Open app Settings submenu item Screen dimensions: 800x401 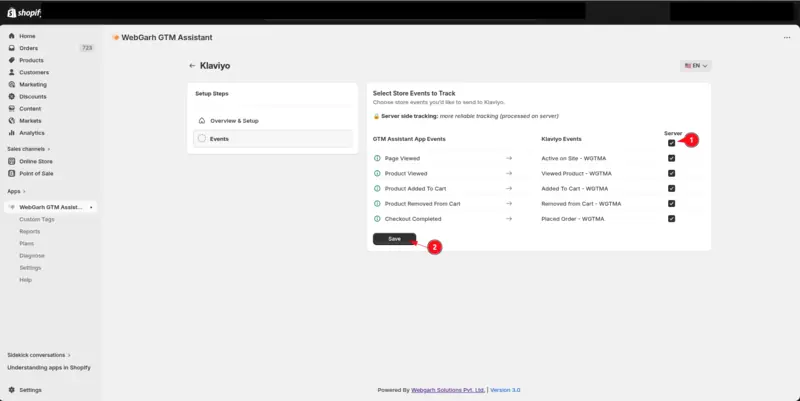tap(30, 268)
